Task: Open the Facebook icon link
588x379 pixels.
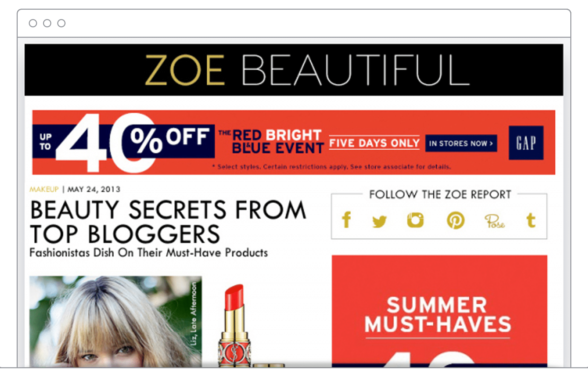Action: 346,220
